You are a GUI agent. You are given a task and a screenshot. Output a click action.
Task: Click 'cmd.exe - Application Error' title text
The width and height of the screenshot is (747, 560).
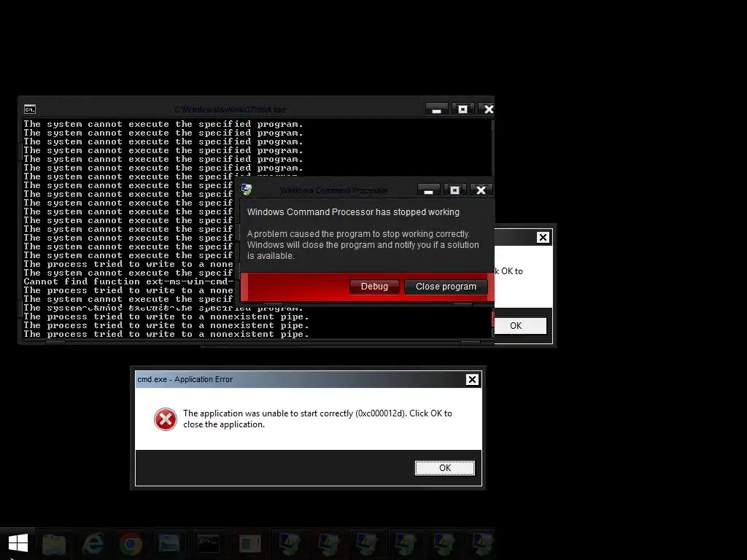(185, 379)
